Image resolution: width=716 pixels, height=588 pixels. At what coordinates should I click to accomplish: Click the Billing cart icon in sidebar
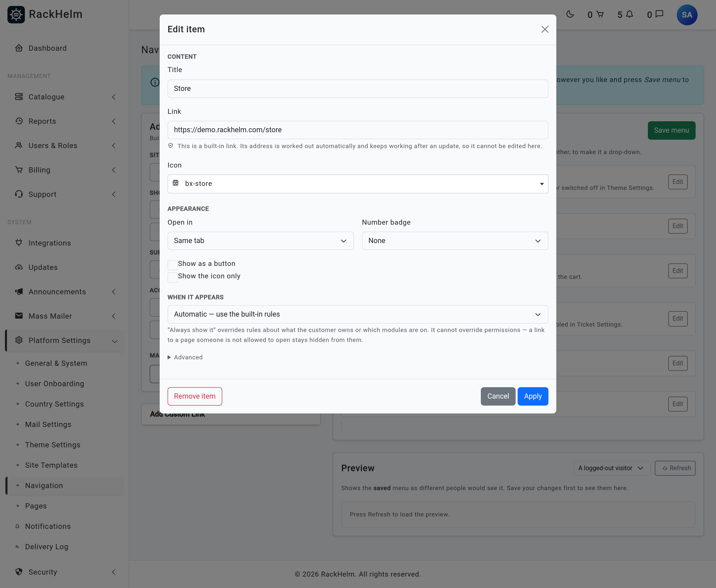click(x=19, y=170)
